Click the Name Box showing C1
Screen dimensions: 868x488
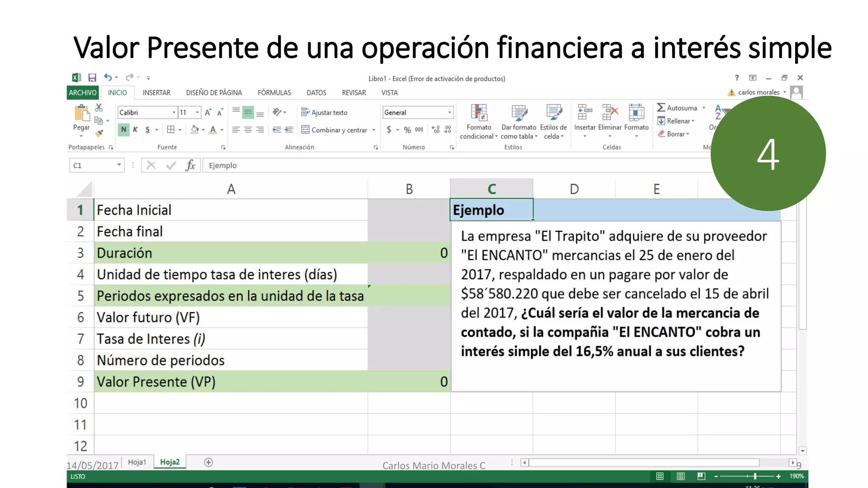pos(97,166)
